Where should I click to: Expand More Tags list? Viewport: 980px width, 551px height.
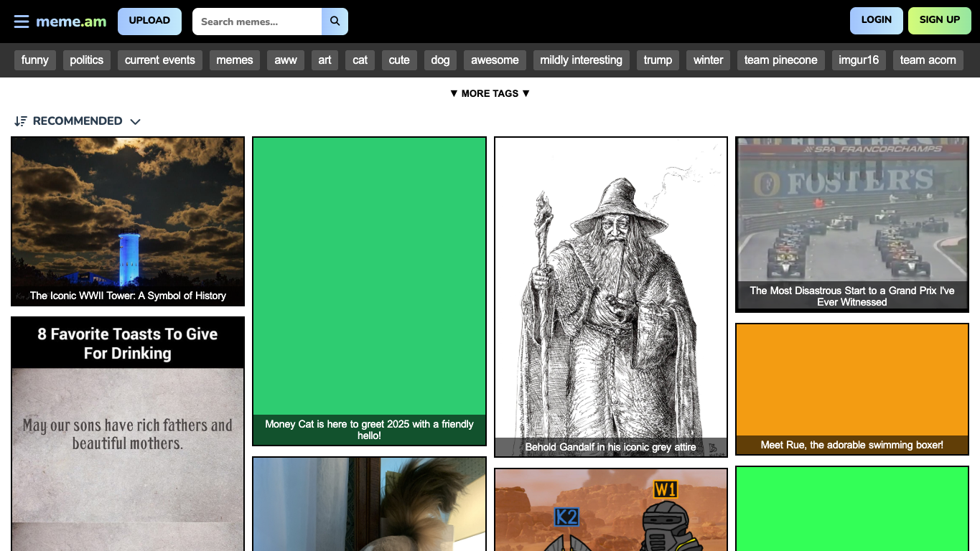(490, 93)
